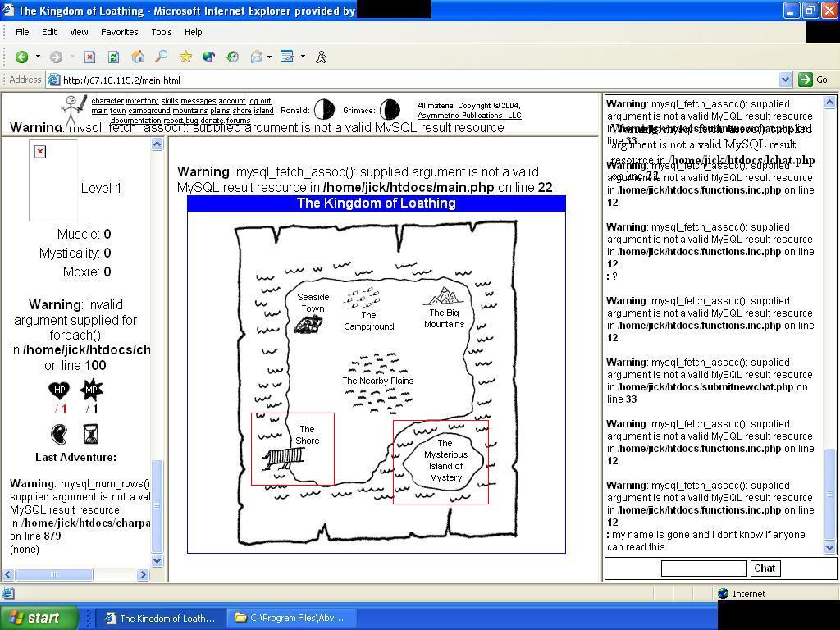
Task: Expand the Mail button dropdown arrow
Action: click(x=269, y=57)
